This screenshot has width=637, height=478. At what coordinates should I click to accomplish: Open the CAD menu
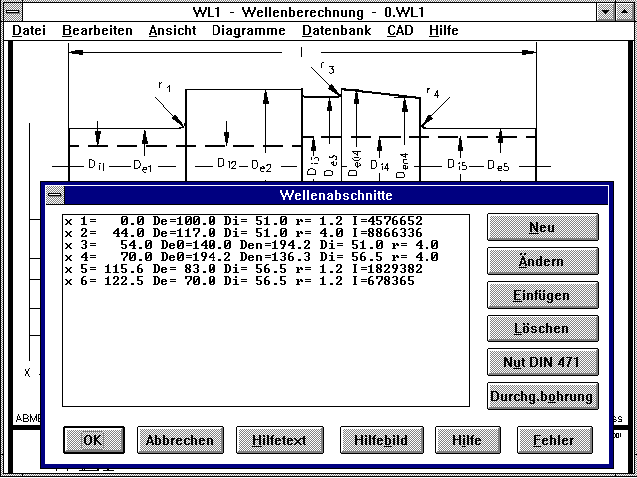pos(399,31)
